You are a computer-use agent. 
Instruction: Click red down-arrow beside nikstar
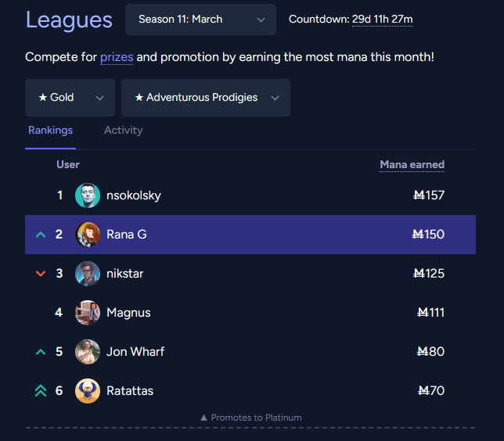(41, 274)
